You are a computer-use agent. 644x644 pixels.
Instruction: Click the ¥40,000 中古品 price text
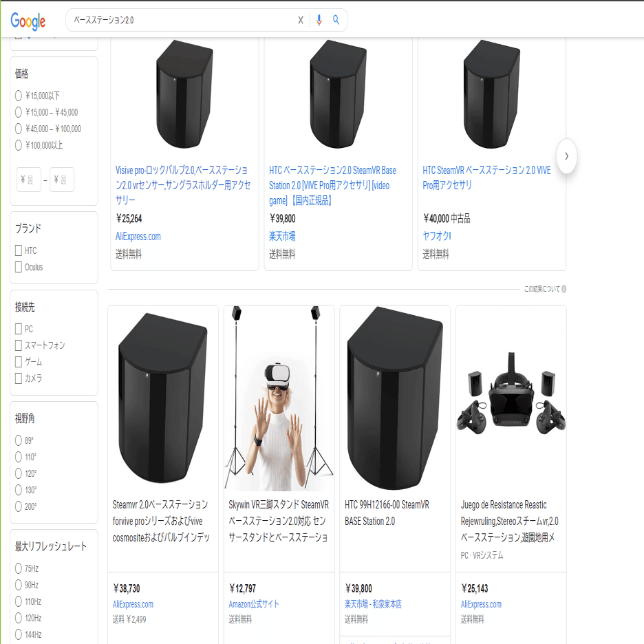coord(447,218)
